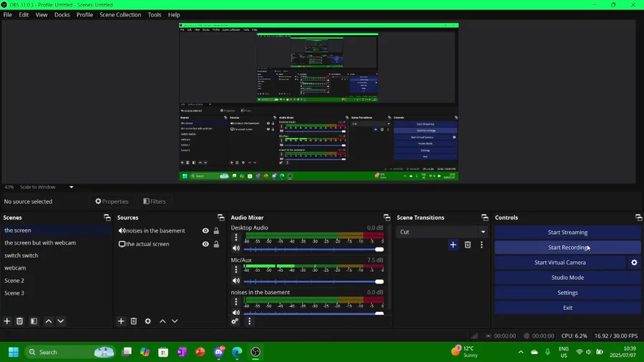Open the Tools menu

click(155, 15)
